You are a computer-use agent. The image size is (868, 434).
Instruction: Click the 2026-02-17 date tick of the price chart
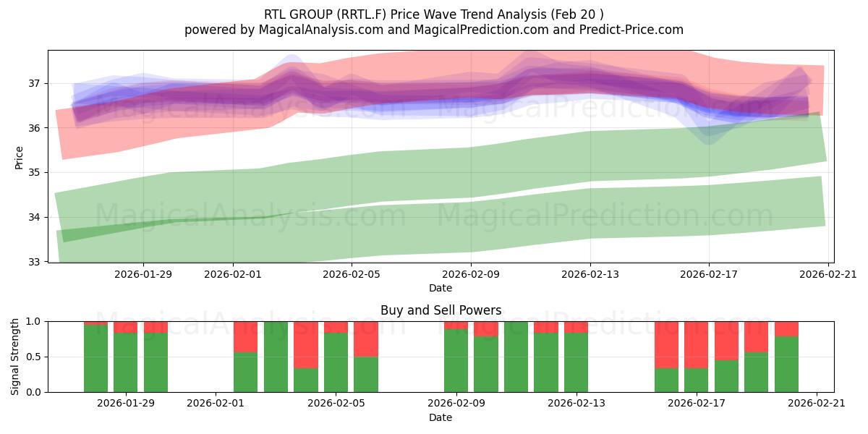click(709, 274)
